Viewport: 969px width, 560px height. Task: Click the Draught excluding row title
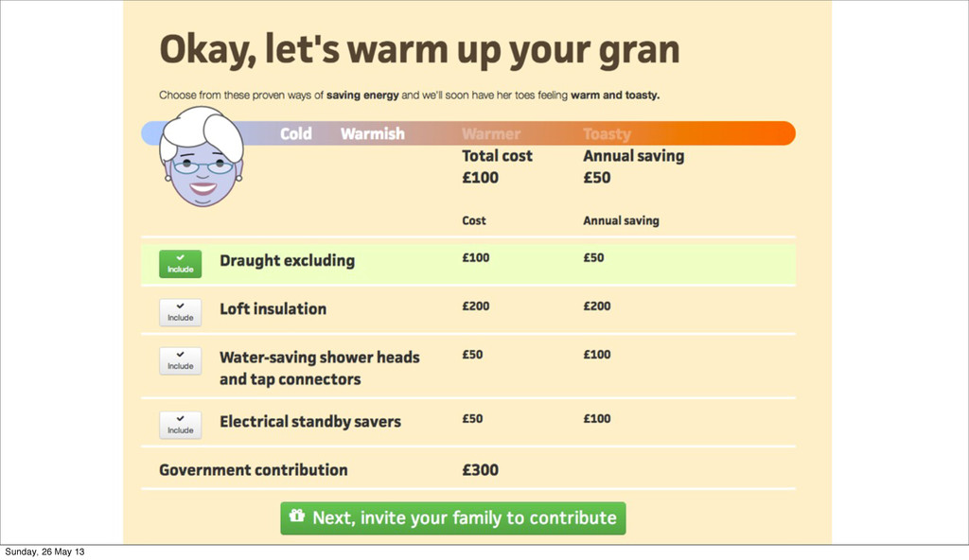pyautogui.click(x=288, y=261)
